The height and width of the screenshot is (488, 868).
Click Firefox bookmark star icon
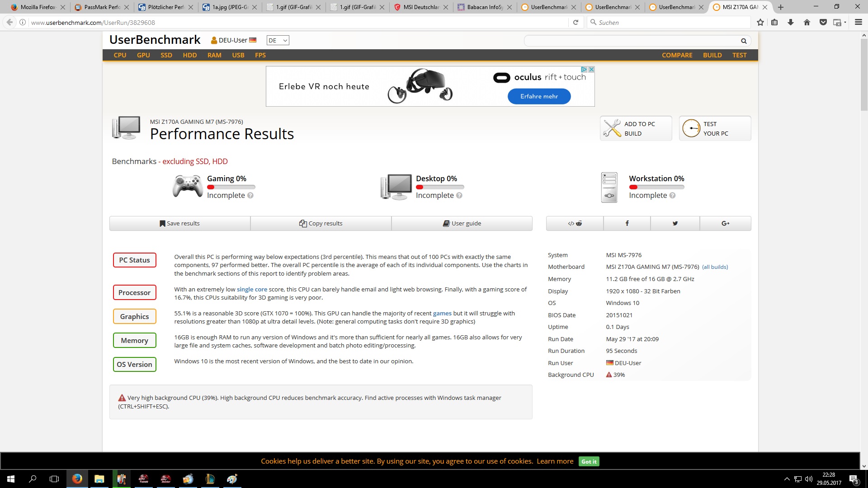point(760,22)
